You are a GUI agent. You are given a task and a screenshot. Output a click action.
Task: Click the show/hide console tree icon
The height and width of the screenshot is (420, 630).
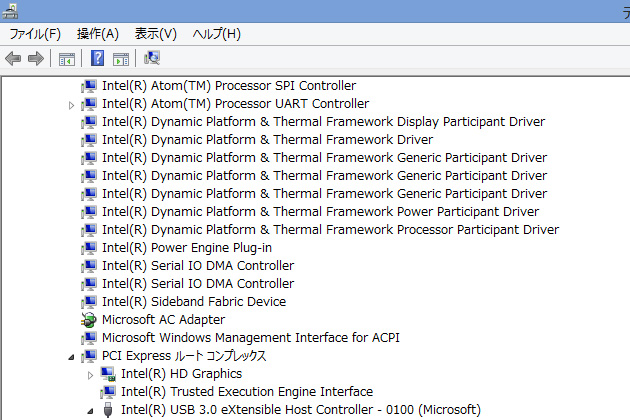pyautogui.click(x=67, y=59)
